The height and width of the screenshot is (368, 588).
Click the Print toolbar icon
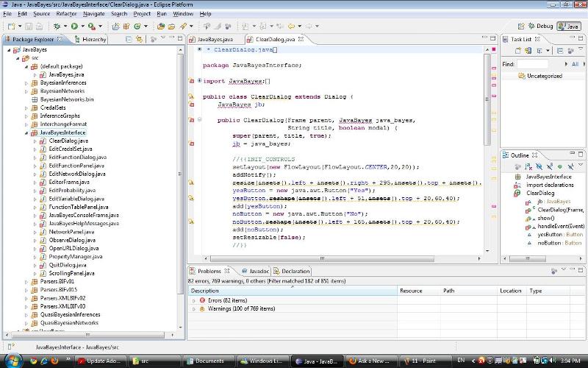click(x=39, y=26)
